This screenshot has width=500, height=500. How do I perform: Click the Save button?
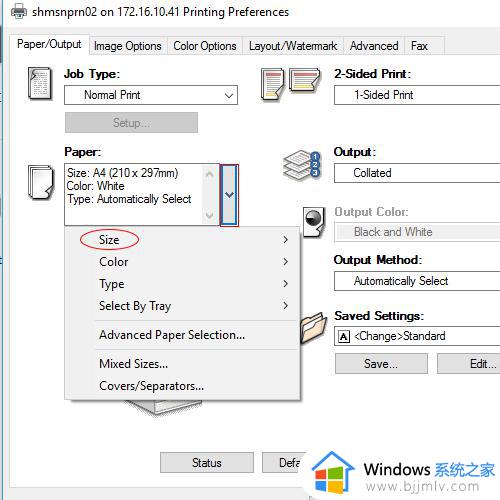tap(381, 364)
